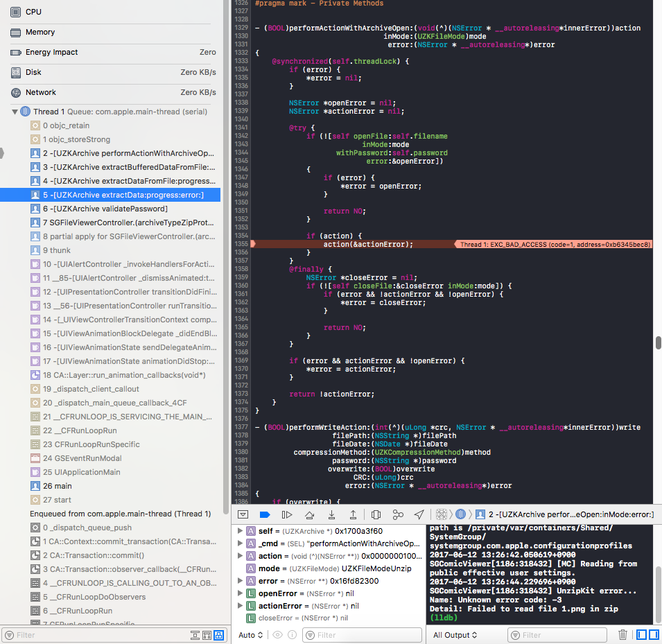Click the instruction pointer marker on line 1355
The height and width of the screenshot is (644, 662).
click(x=253, y=243)
